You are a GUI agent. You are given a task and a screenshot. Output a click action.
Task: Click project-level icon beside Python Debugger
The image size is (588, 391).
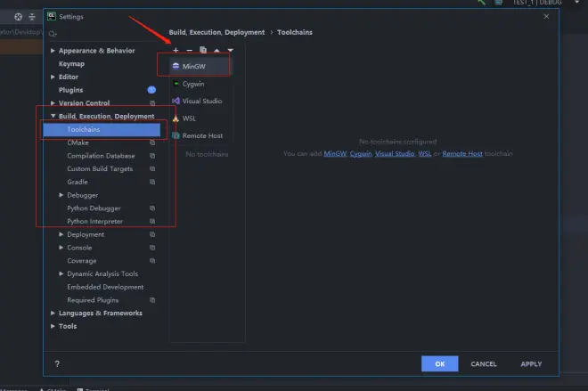152,208
